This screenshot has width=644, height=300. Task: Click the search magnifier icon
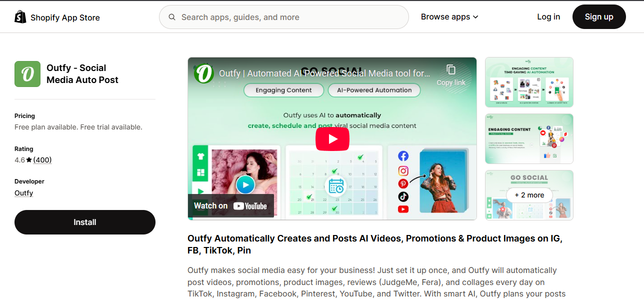(x=172, y=17)
